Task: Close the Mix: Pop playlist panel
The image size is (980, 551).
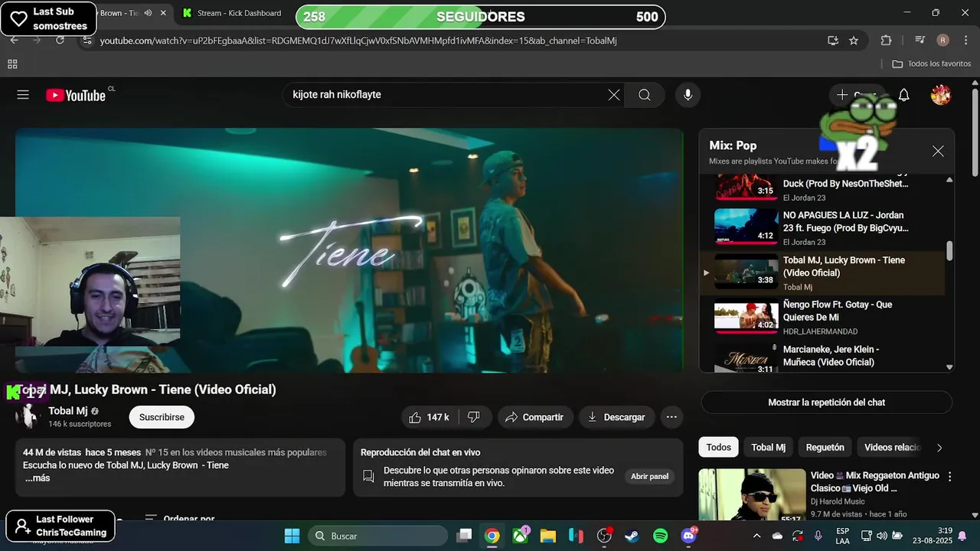Action: click(x=938, y=152)
